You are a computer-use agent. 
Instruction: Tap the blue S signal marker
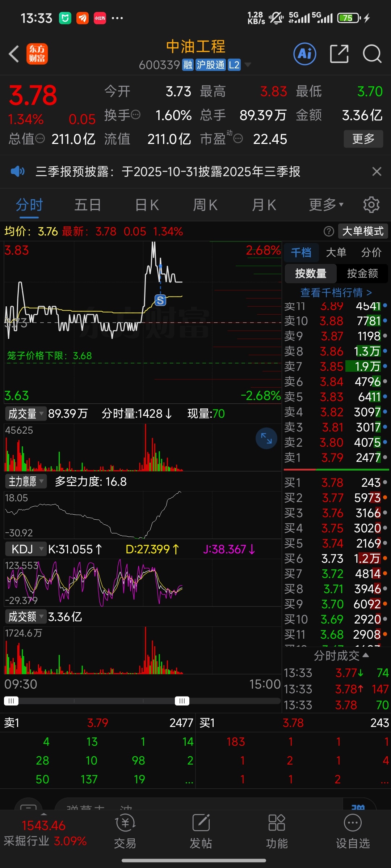tap(160, 300)
